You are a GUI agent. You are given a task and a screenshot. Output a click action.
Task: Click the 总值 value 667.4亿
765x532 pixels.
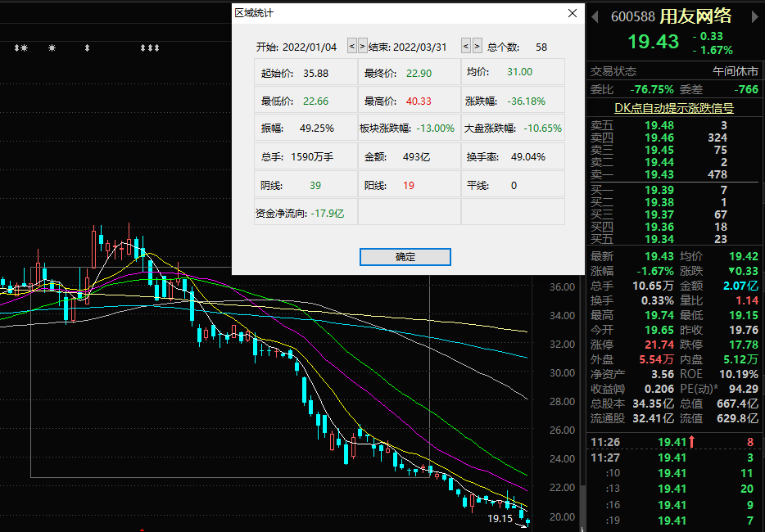[738, 404]
